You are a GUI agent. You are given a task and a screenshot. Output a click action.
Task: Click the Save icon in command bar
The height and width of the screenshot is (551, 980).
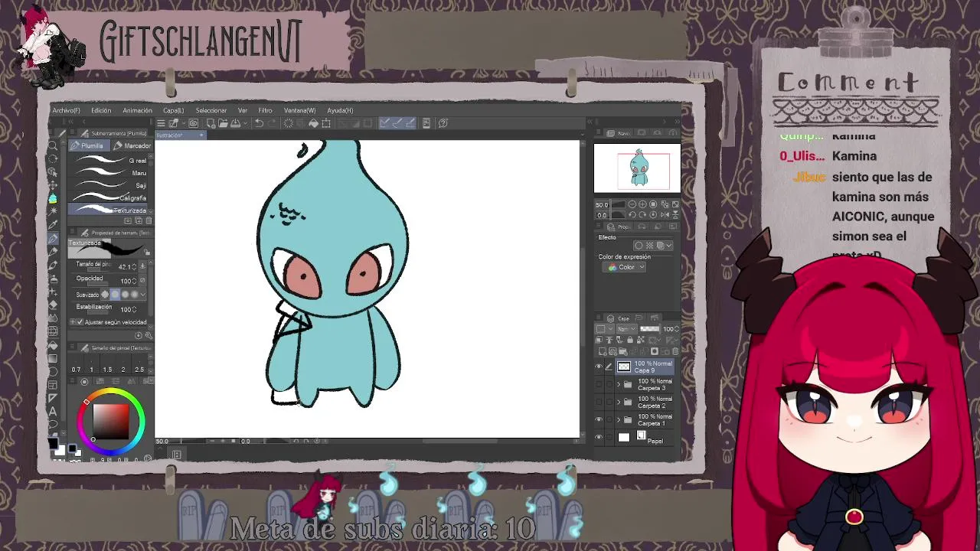click(x=235, y=123)
